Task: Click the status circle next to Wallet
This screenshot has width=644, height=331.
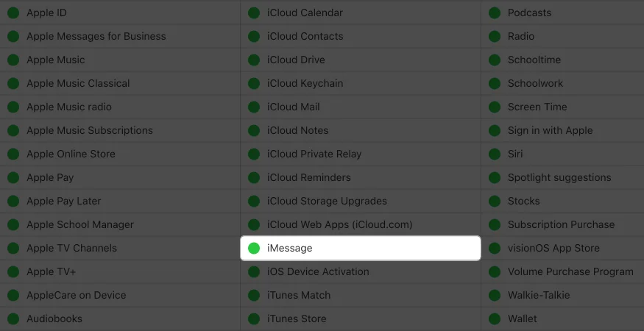Action: pos(495,318)
